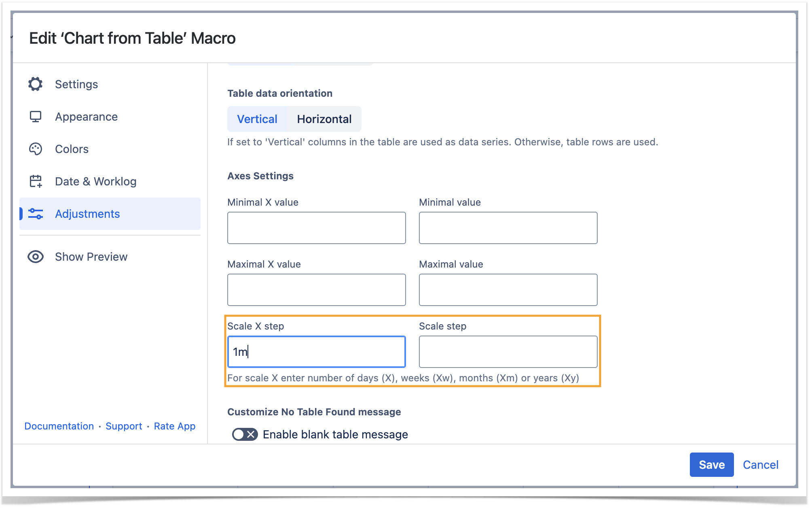Focus the Minimal X value field
812x508 pixels.
(x=316, y=228)
